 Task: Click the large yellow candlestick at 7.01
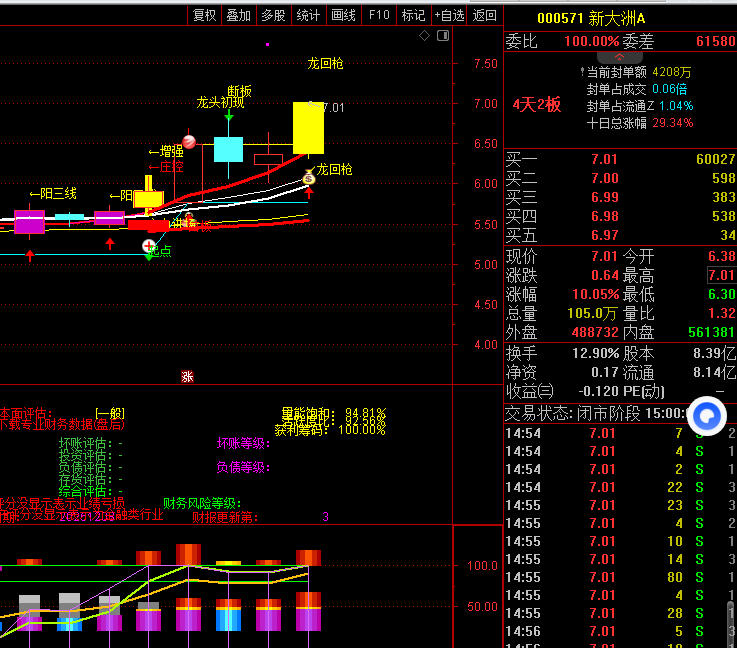pyautogui.click(x=308, y=127)
